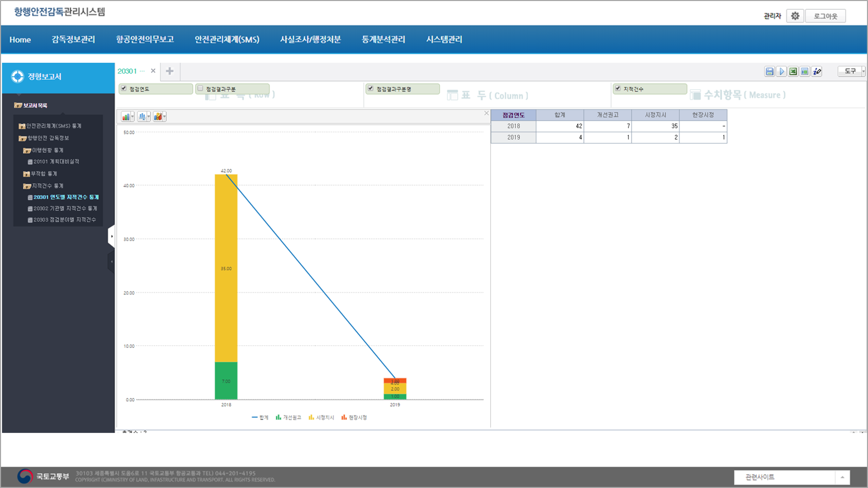Enable the 점검결과구분 checkbox
The image size is (868, 488).
point(200,88)
